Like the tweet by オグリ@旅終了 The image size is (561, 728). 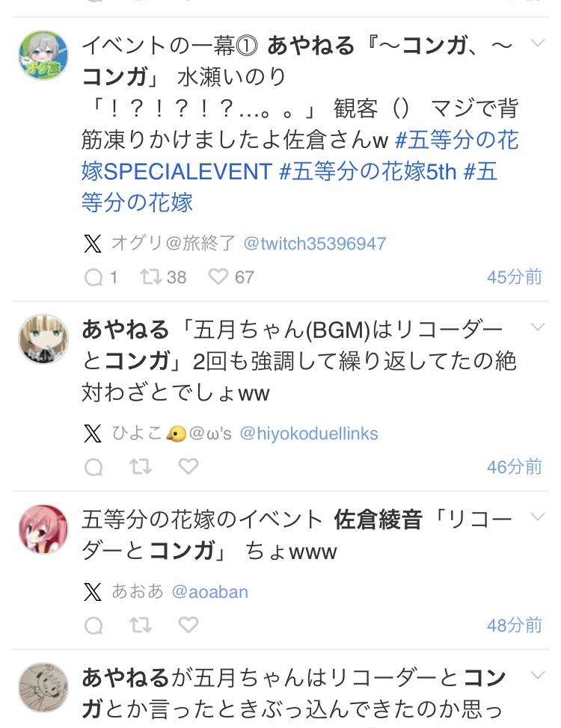pos(218,277)
